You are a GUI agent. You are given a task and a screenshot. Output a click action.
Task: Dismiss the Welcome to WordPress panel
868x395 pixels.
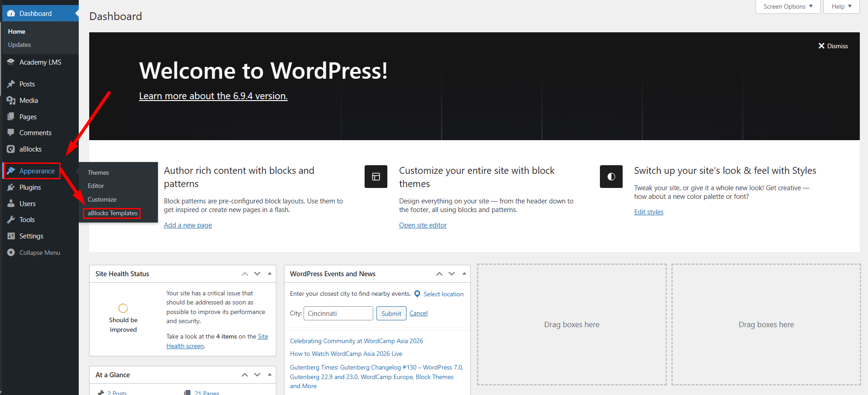[833, 46]
